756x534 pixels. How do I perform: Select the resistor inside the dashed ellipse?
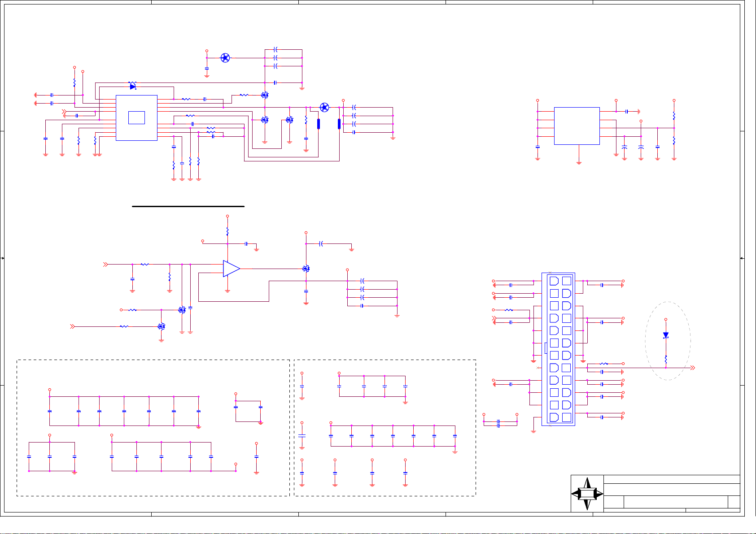click(x=666, y=360)
